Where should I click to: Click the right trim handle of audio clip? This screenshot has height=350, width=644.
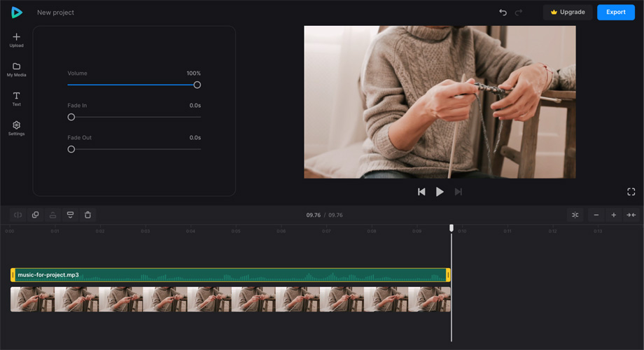point(448,275)
